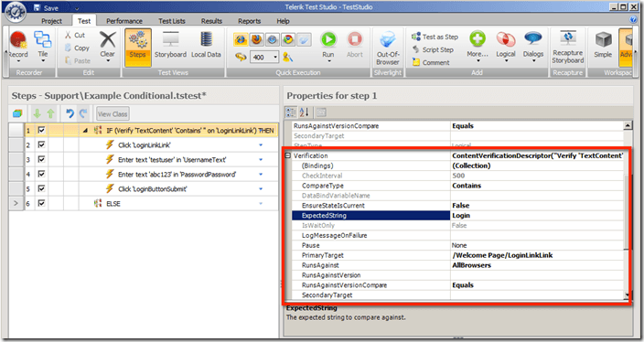Expand the dropdown arrow on step 2 row

point(261,144)
